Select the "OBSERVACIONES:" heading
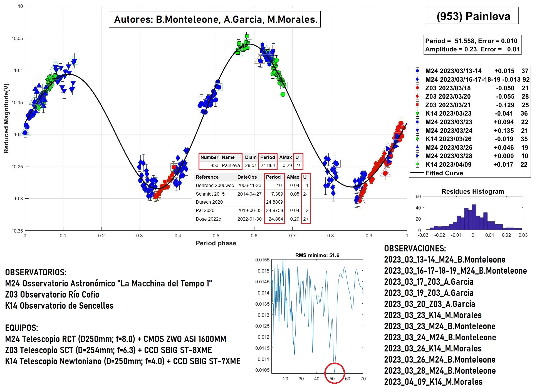537x392 pixels. click(x=415, y=248)
